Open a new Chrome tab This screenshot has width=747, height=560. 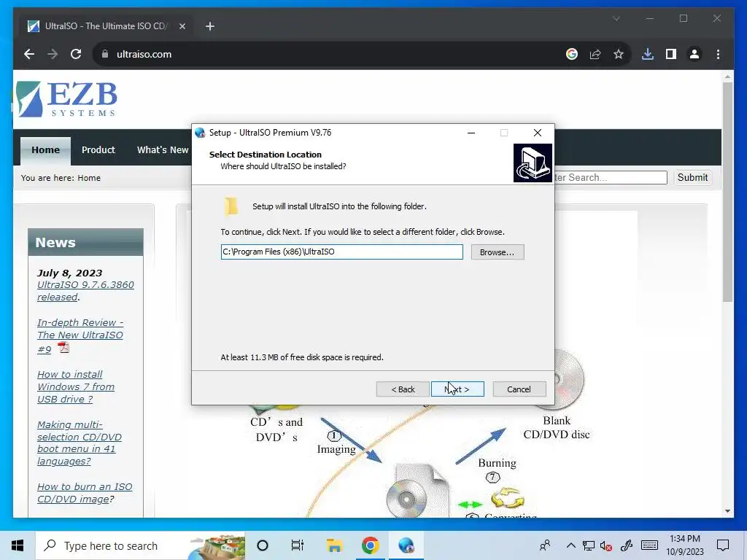[x=210, y=26]
